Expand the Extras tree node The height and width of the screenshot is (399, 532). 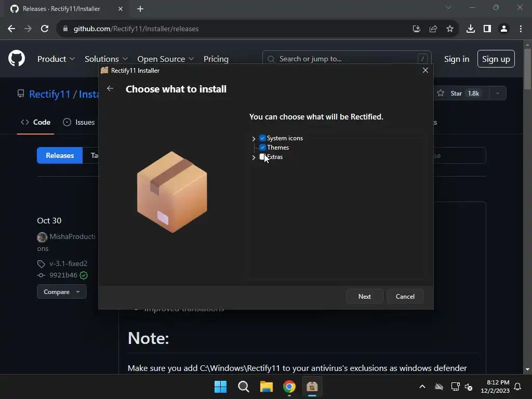254,157
